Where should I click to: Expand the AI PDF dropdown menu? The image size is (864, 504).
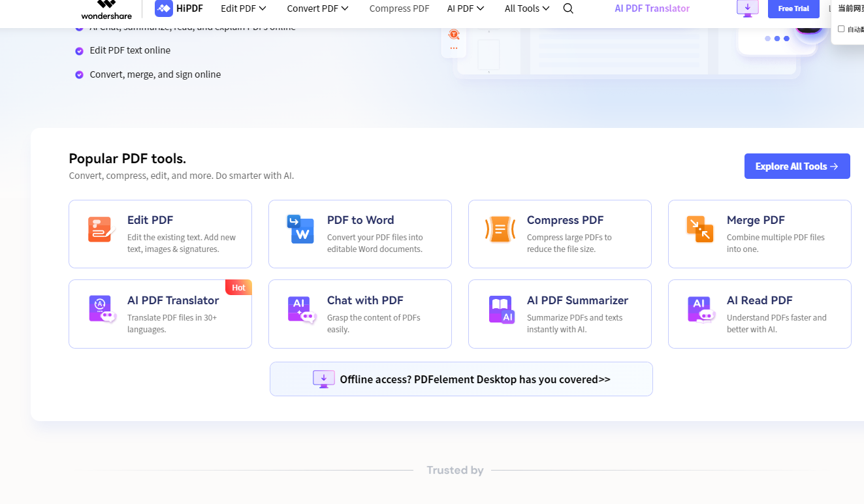[x=466, y=8]
